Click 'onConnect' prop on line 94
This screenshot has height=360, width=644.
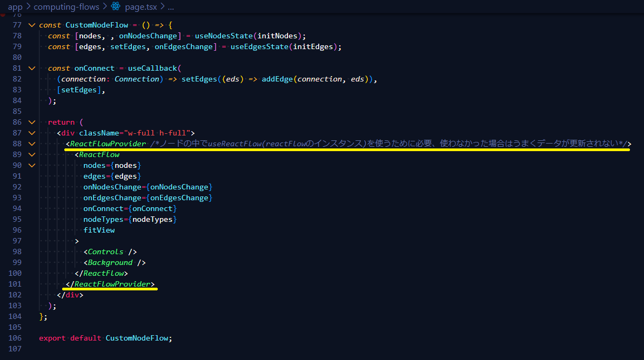tap(103, 208)
